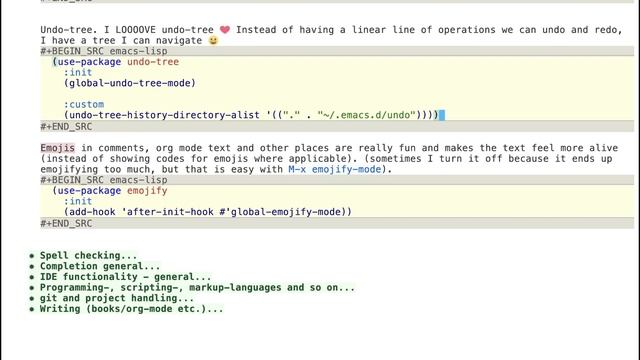Expand the 'IDE functionality – general...' heading

[x=125, y=277]
